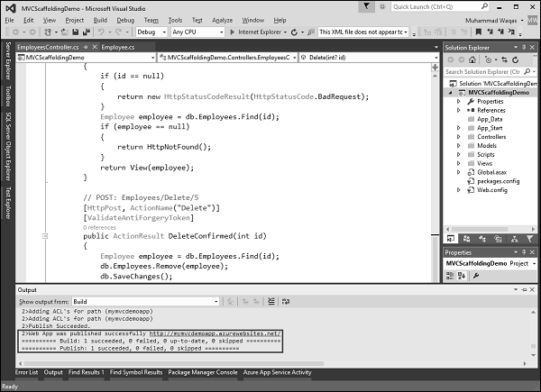
Task: Expand the Views folder node
Action: 459,163
